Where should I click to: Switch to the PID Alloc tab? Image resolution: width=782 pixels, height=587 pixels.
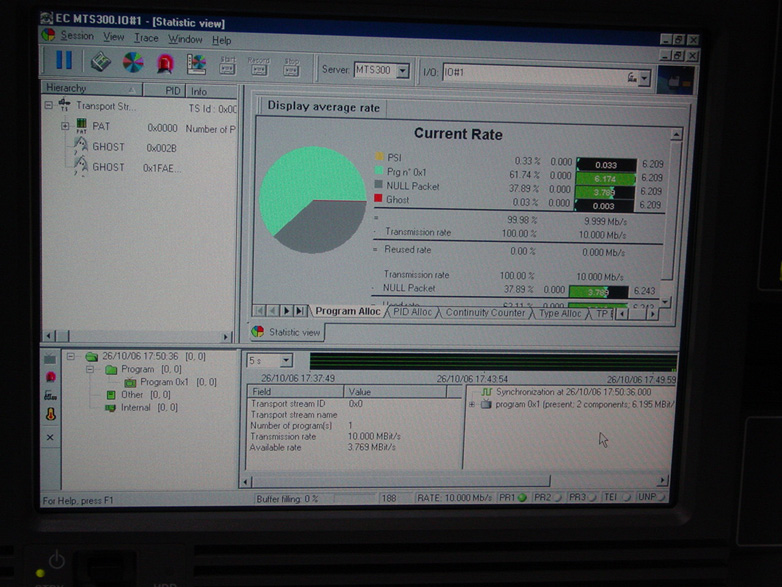(x=412, y=312)
